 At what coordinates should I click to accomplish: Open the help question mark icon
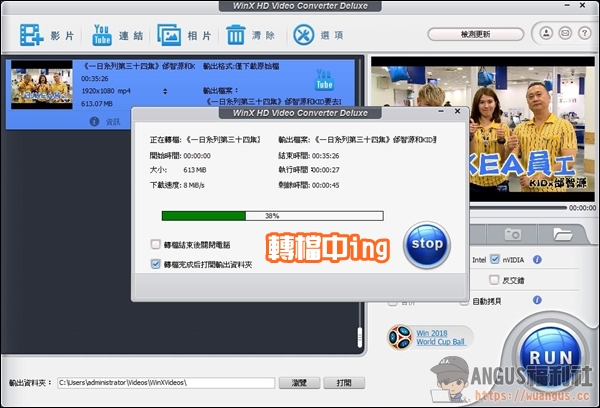pos(584,34)
